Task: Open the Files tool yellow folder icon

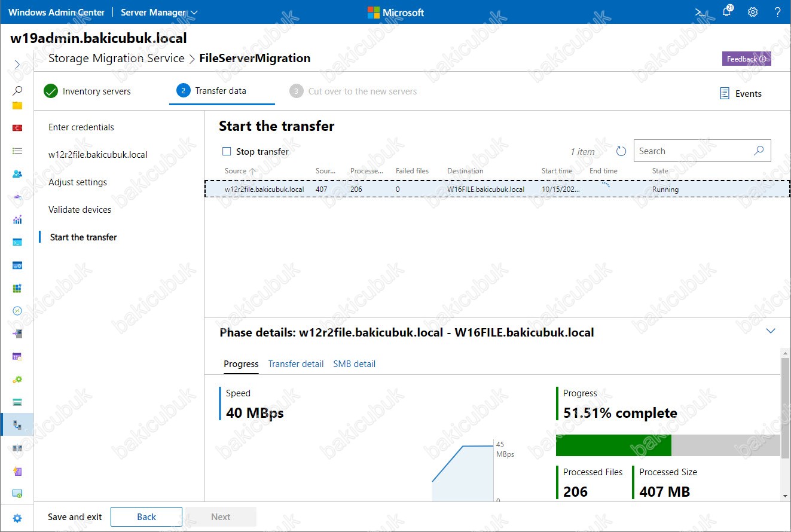Action: click(17, 106)
